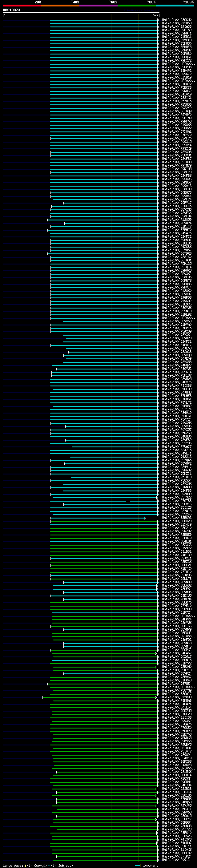This screenshot has height=868, width=197.
Task: Select the UniRef100_A5BCS8 label
Action: [x=176, y=88]
